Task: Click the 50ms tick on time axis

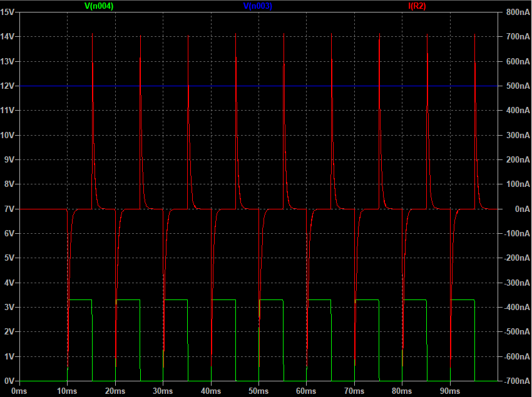Action: [258, 391]
